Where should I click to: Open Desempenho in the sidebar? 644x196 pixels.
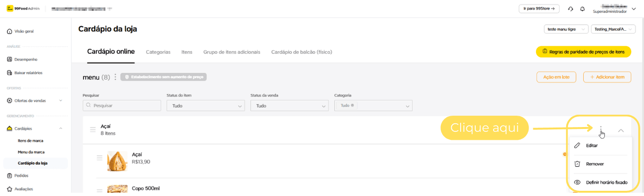pos(25,60)
